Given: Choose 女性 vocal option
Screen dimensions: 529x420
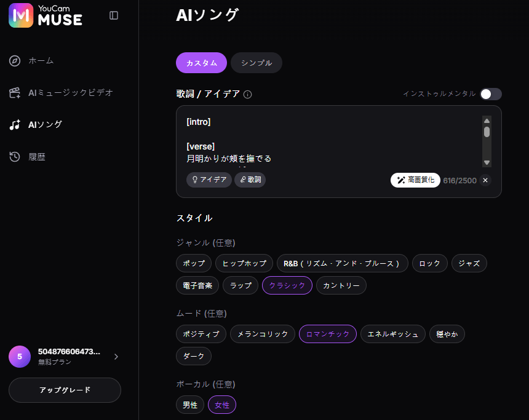Looking at the screenshot, I should (222, 405).
